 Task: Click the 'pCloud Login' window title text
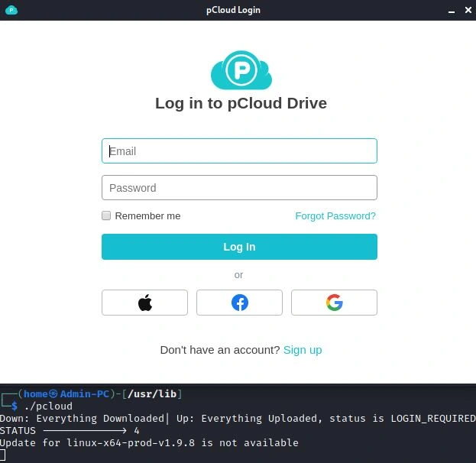pyautogui.click(x=233, y=10)
